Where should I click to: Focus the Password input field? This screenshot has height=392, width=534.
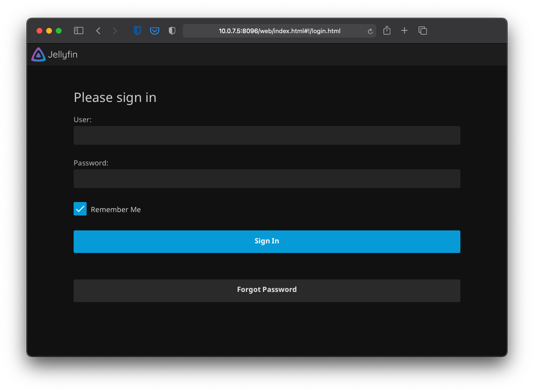coord(267,178)
